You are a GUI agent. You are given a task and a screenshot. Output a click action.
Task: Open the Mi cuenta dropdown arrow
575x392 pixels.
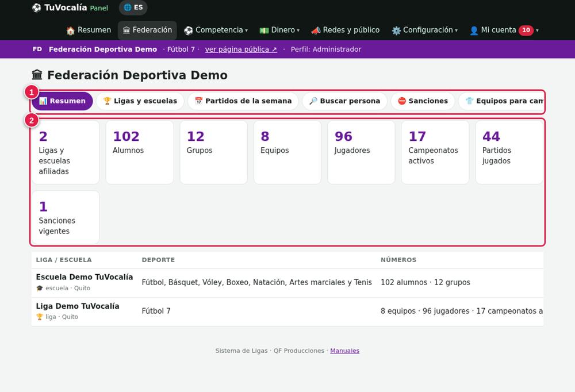point(537,30)
